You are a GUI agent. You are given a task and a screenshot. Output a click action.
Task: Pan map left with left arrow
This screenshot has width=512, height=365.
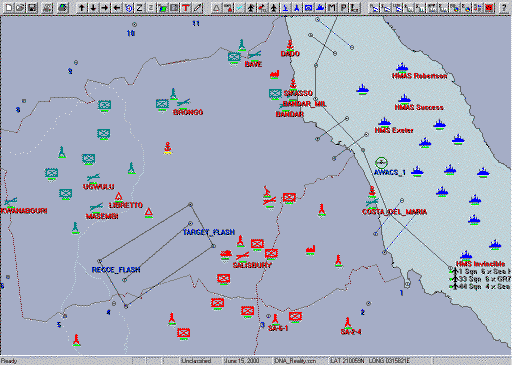pos(117,7)
